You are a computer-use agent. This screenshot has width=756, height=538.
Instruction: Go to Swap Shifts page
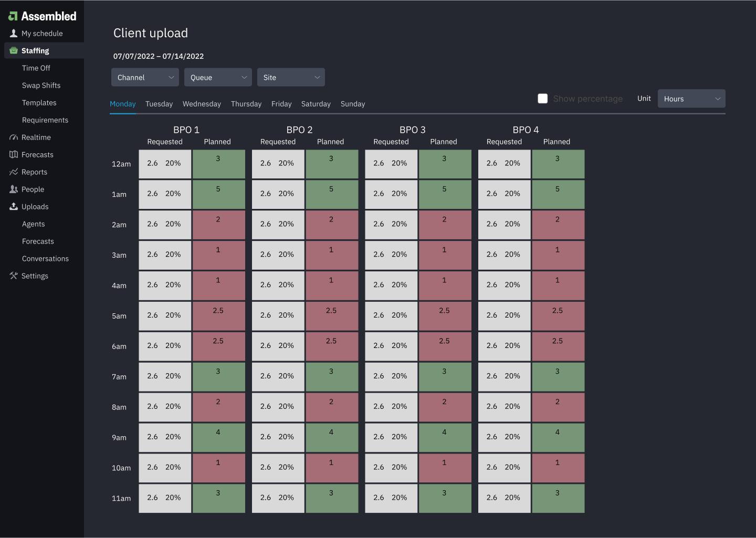point(41,86)
